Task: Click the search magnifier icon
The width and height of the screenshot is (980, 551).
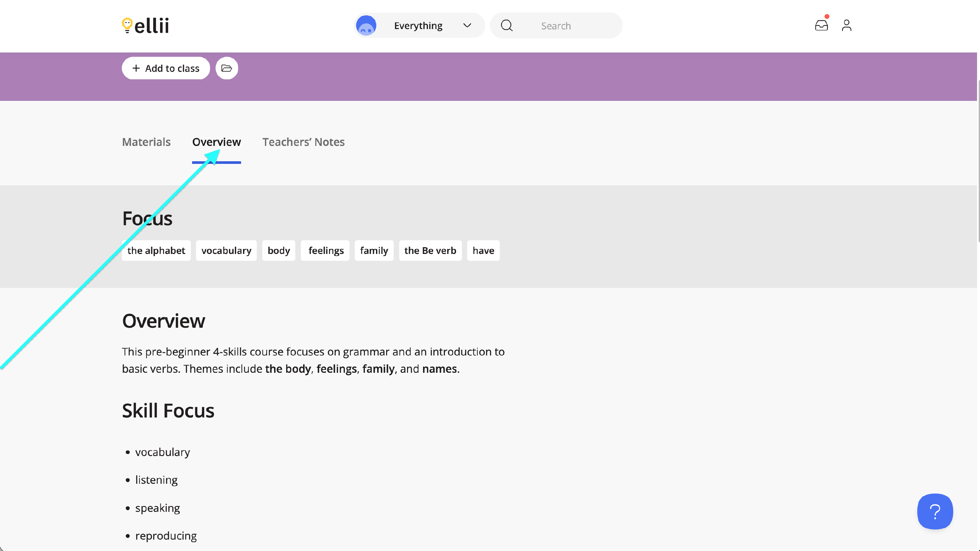Action: point(506,25)
